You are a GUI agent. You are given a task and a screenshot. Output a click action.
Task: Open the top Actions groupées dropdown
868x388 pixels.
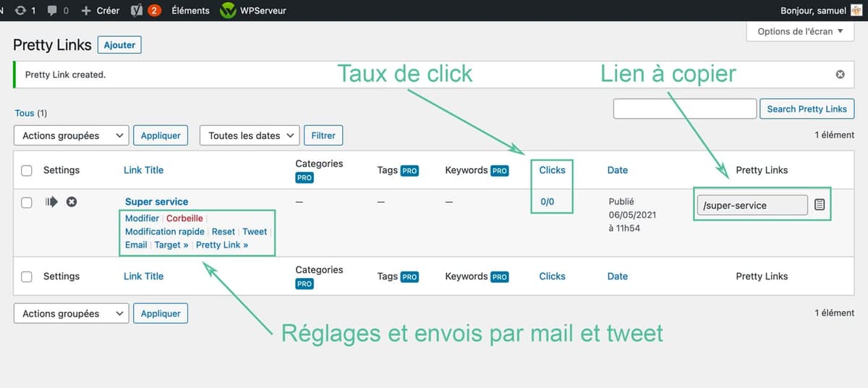[x=71, y=135]
